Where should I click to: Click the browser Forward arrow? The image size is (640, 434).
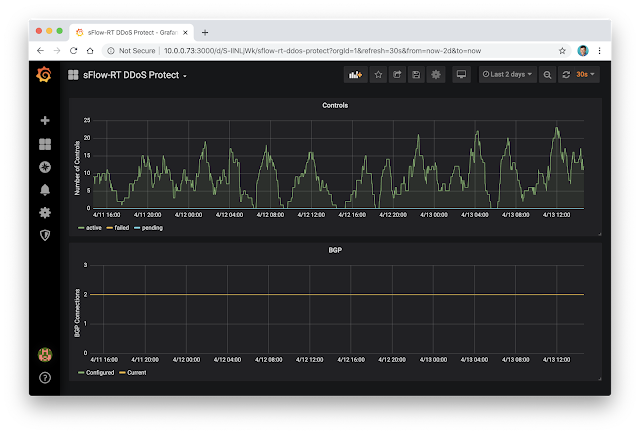[x=57, y=51]
